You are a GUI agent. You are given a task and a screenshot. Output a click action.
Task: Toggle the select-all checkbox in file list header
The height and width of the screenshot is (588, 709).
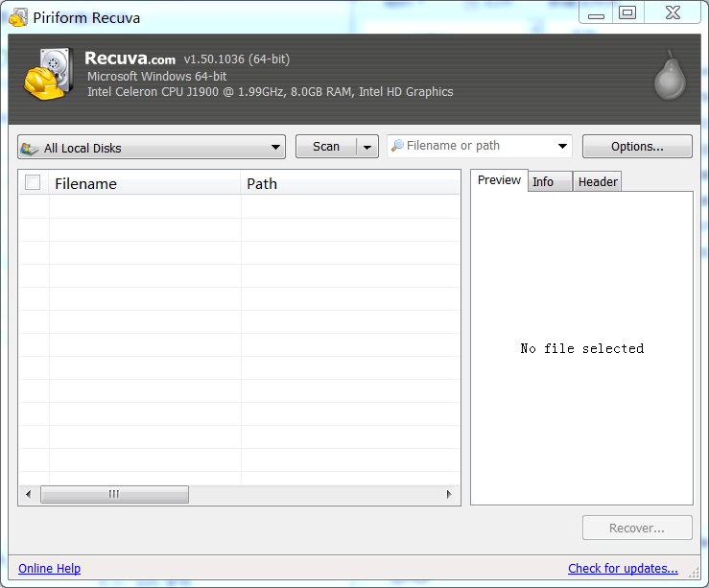tap(33, 183)
